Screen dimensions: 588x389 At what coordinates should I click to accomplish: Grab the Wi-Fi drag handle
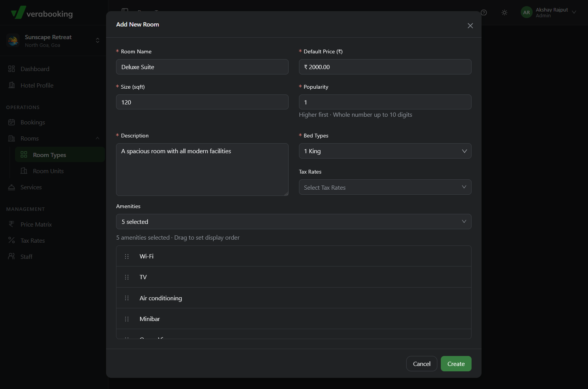point(127,257)
